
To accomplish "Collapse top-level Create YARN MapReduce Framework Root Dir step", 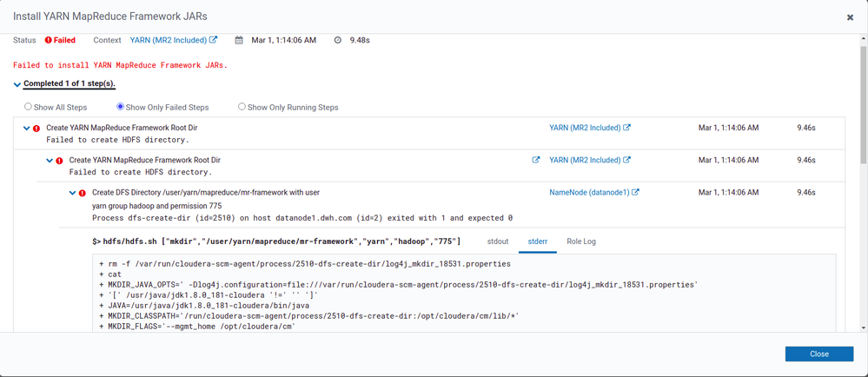I will (x=26, y=128).
